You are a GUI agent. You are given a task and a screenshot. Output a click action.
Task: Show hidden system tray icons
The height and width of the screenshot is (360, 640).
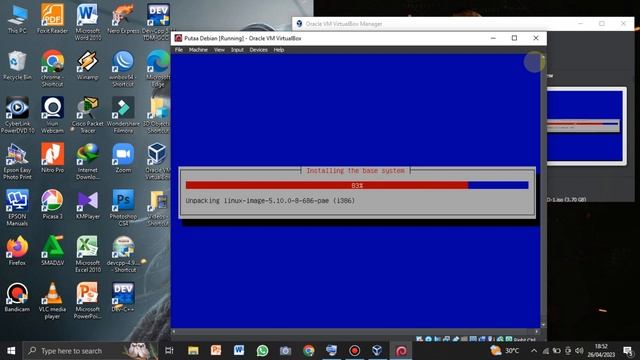[x=533, y=351]
